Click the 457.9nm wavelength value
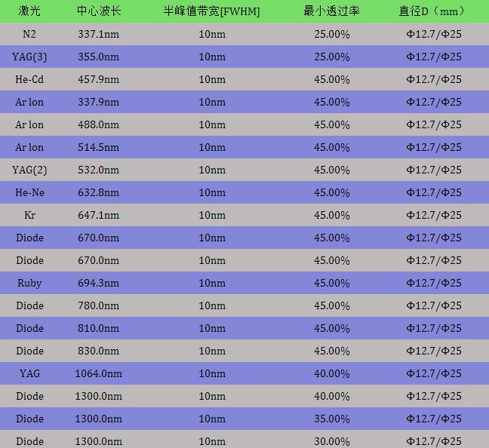Viewport: 489px width, 448px height. coord(99,79)
